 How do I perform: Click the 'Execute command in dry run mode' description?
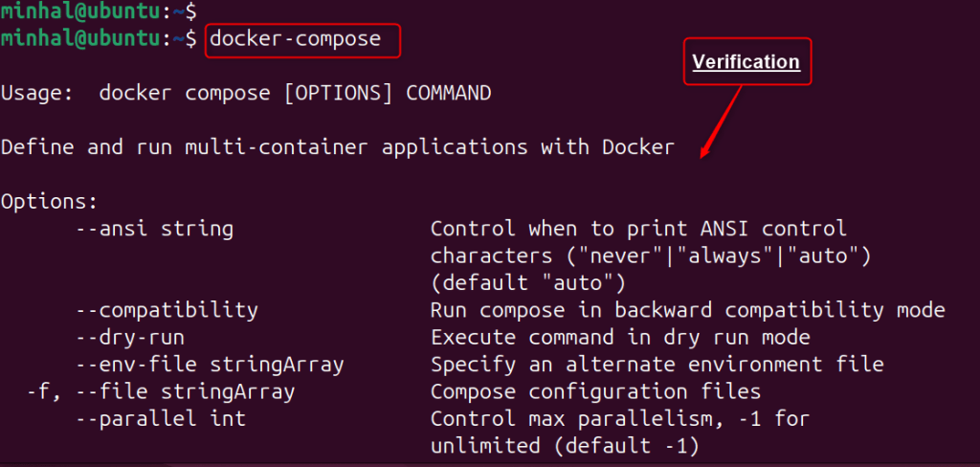pos(620,337)
